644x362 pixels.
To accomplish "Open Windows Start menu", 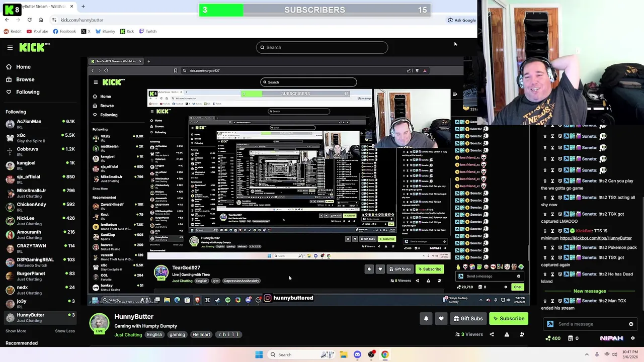I will coord(259,354).
